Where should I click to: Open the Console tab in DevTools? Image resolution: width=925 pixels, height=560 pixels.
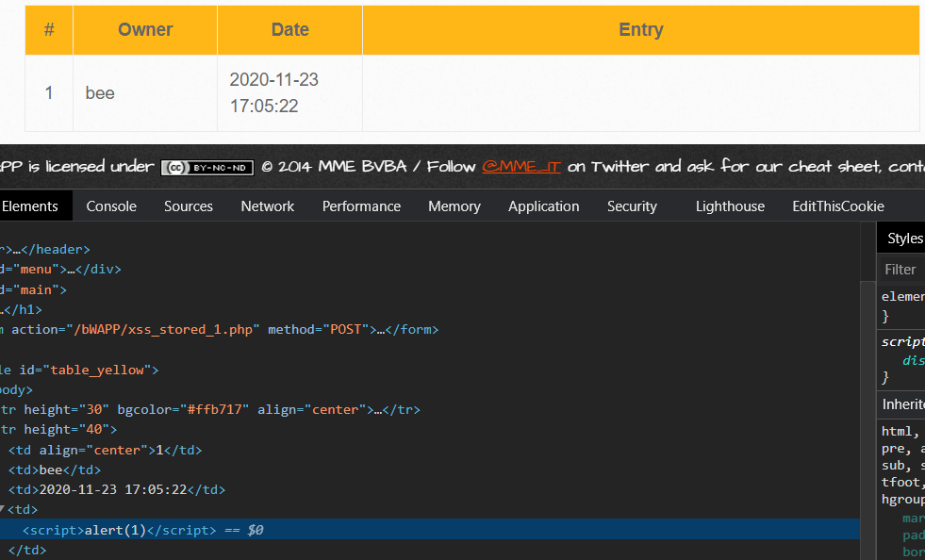111,206
